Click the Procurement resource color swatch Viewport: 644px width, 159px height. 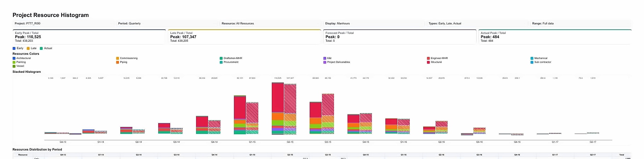pos(221,62)
